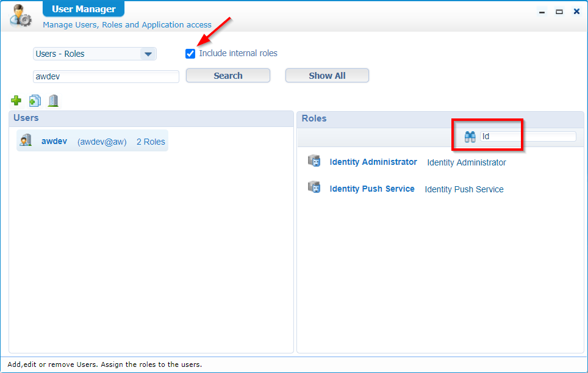This screenshot has height=373, width=588.
Task: Select the awdev user name
Action: [54, 141]
